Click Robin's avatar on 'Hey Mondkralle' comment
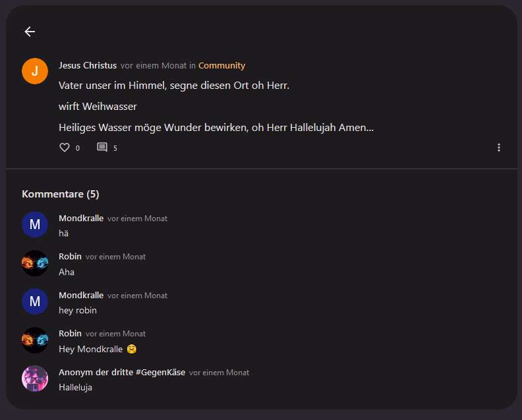 tap(35, 340)
